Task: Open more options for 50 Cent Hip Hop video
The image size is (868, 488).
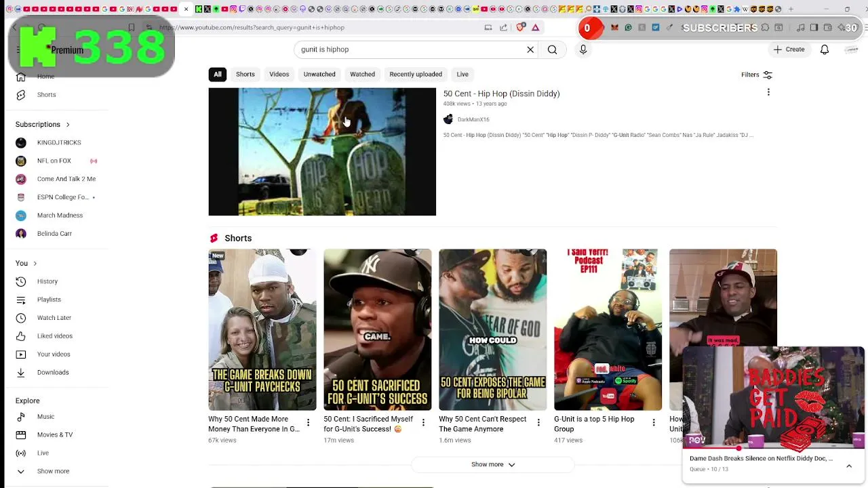Action: (x=768, y=92)
